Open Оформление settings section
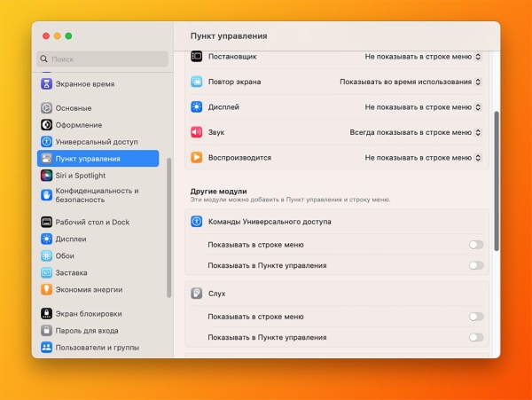Image resolution: width=532 pixels, height=400 pixels. pyautogui.click(x=79, y=125)
